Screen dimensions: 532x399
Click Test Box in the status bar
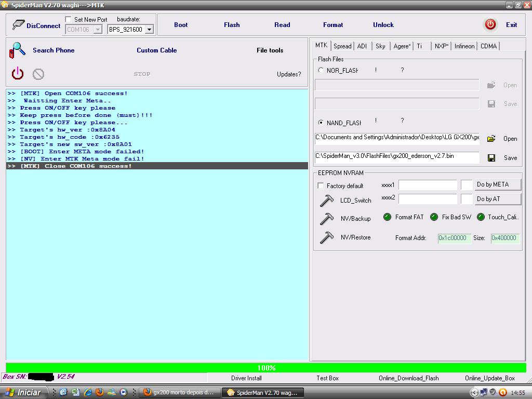tap(327, 378)
